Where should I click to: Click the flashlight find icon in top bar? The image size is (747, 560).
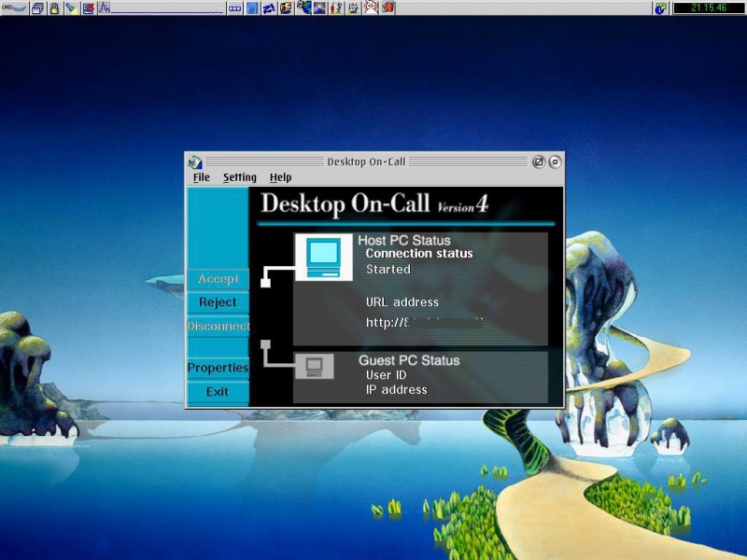71,8
